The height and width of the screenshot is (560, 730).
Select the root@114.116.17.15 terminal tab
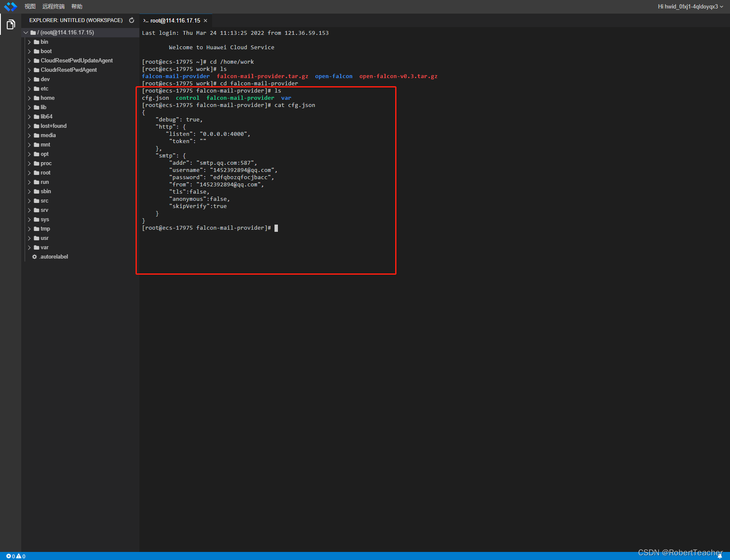pyautogui.click(x=174, y=20)
